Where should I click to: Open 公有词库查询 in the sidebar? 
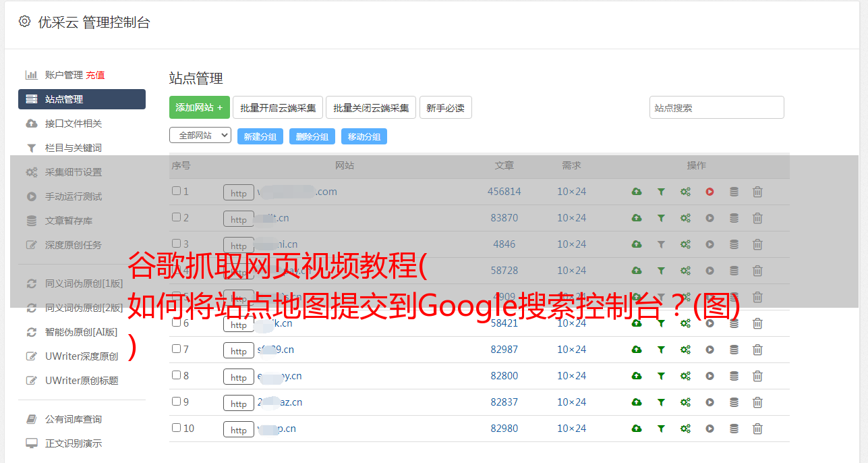click(74, 420)
